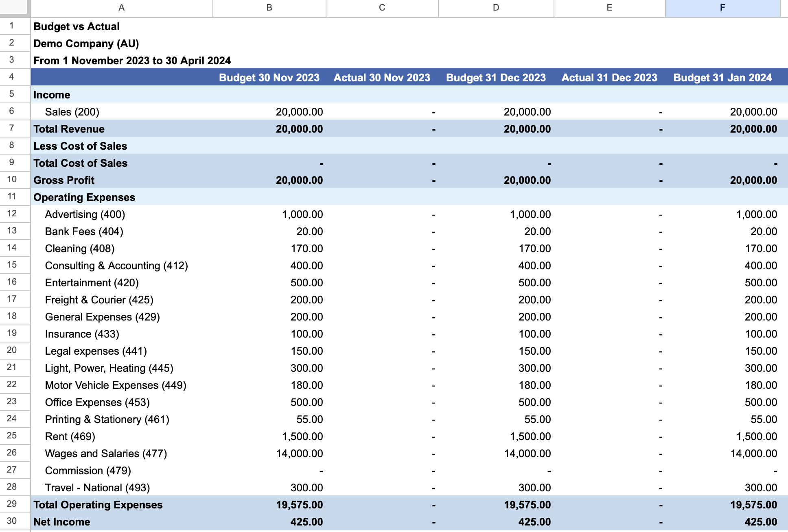Click 'Rent (469)' cell
788x532 pixels.
122,436
